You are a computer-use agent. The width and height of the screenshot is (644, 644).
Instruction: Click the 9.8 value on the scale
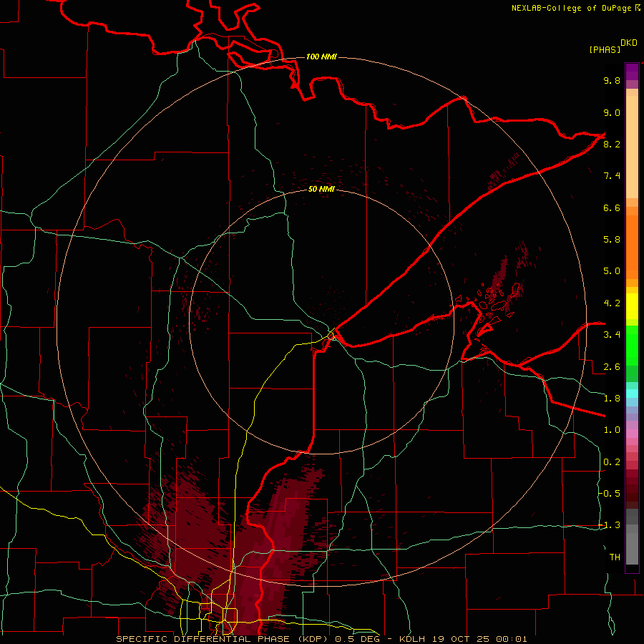click(612, 80)
